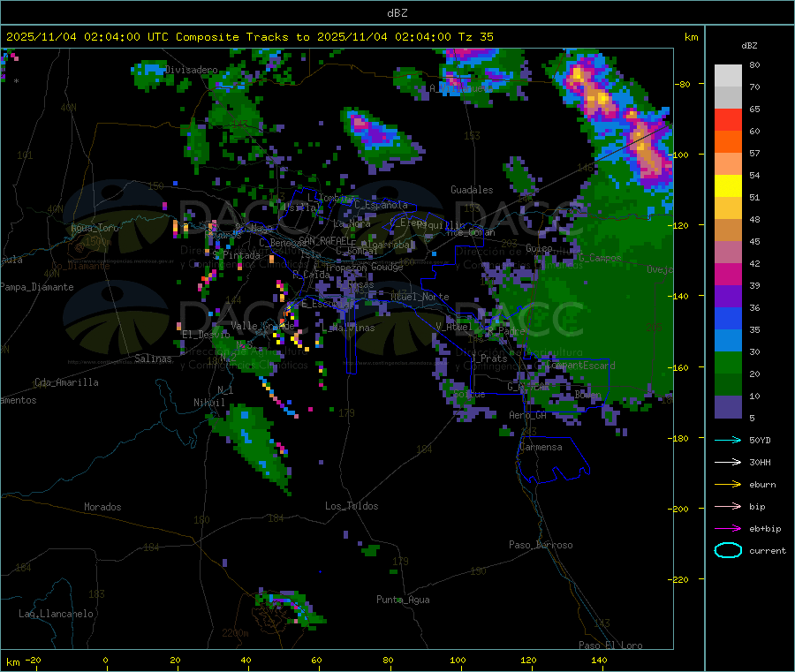Click the 'C_Española' place label
The image size is (795, 672).
point(381,205)
